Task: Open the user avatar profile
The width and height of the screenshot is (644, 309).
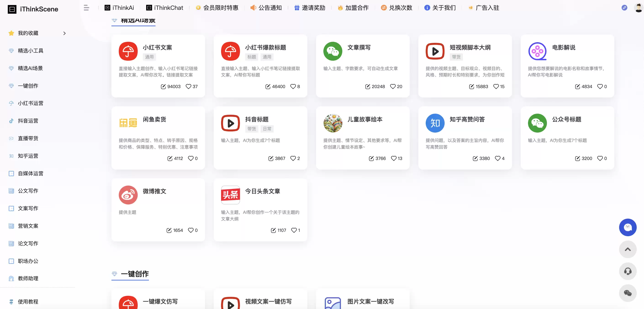Action: (638, 8)
